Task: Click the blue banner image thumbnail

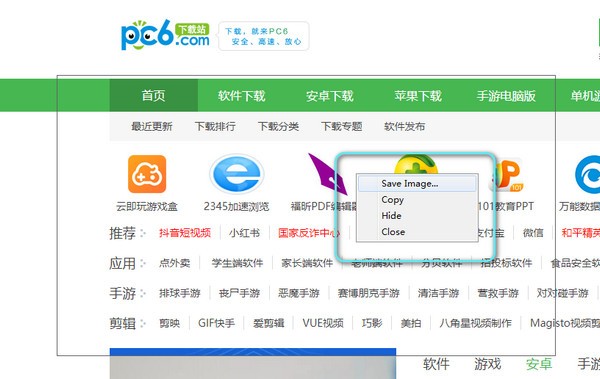Action: point(253,363)
